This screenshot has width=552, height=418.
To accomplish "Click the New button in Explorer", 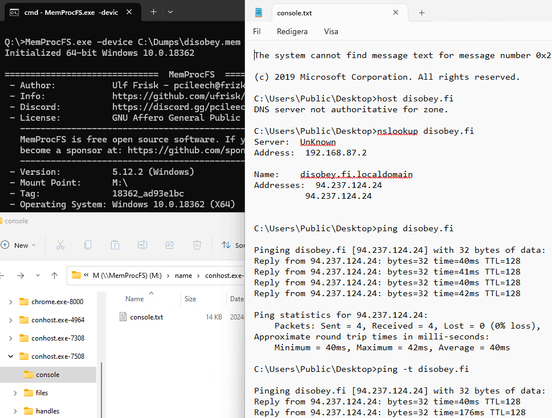I will 19,245.
